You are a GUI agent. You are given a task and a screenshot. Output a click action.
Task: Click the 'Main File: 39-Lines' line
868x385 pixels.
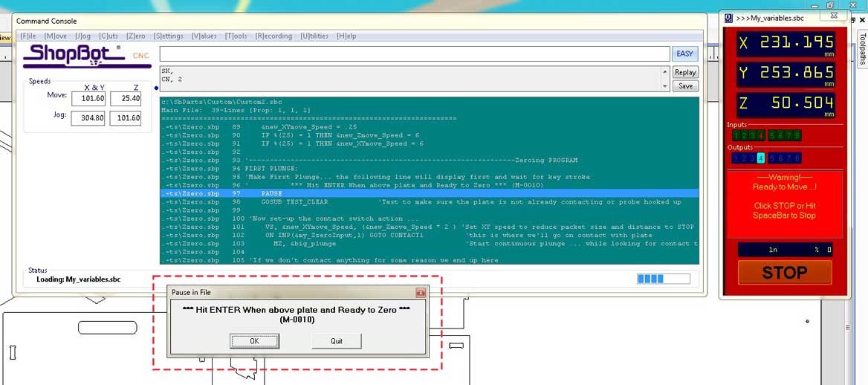236,110
